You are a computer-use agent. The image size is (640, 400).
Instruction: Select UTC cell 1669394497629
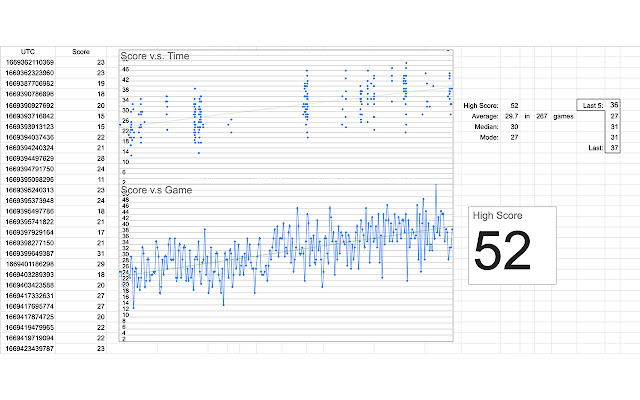click(x=28, y=158)
